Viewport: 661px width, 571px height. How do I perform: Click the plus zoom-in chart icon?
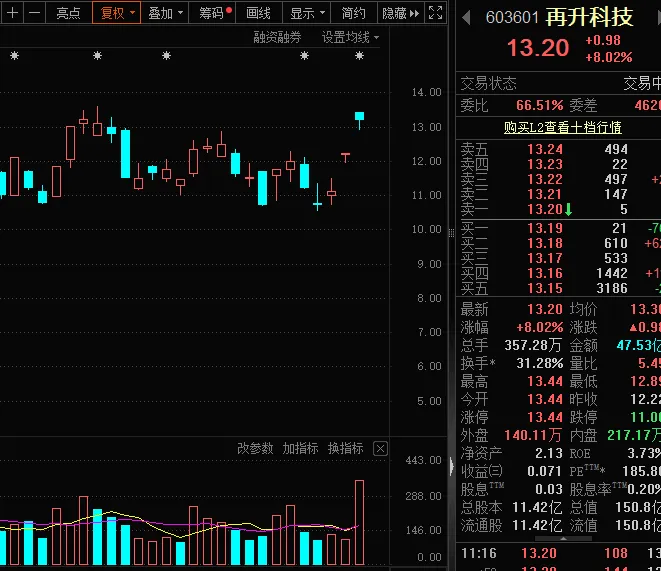(13, 13)
